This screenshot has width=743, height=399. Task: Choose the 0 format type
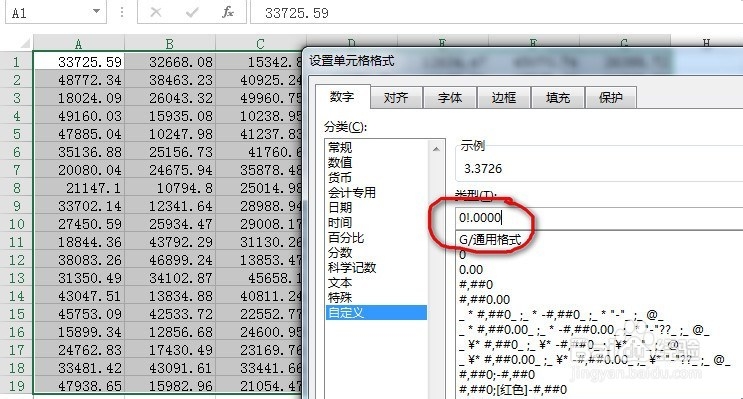[462, 255]
